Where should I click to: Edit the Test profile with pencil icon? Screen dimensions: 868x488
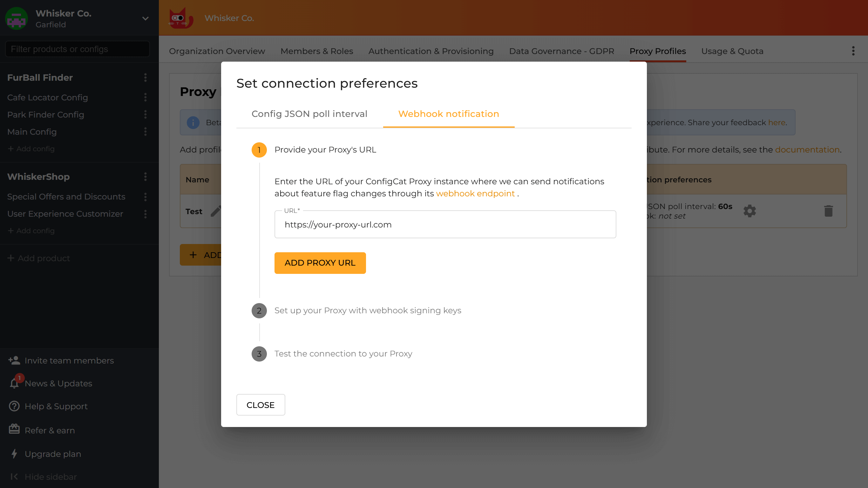click(216, 211)
